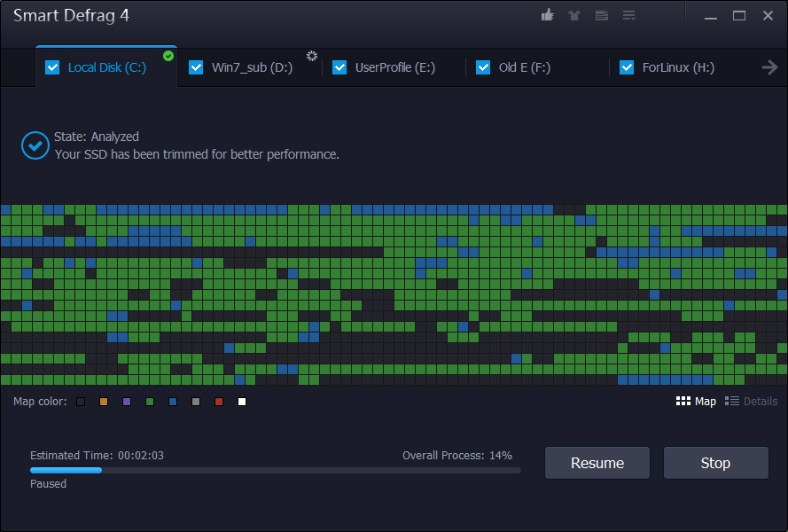Viewport: 788px width, 532px height.
Task: Select the ForLinux (H:) drive tab
Action: point(678,67)
